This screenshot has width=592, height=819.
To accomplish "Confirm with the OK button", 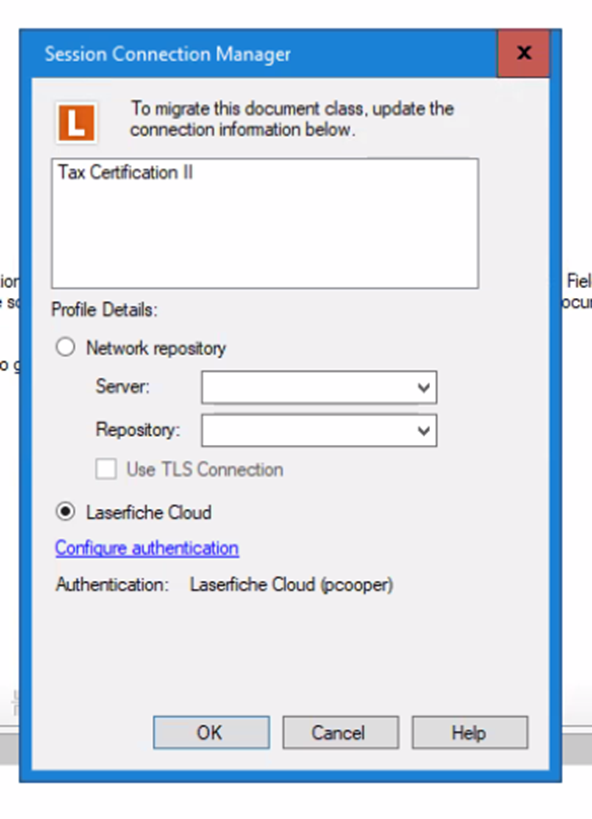I will 211,732.
